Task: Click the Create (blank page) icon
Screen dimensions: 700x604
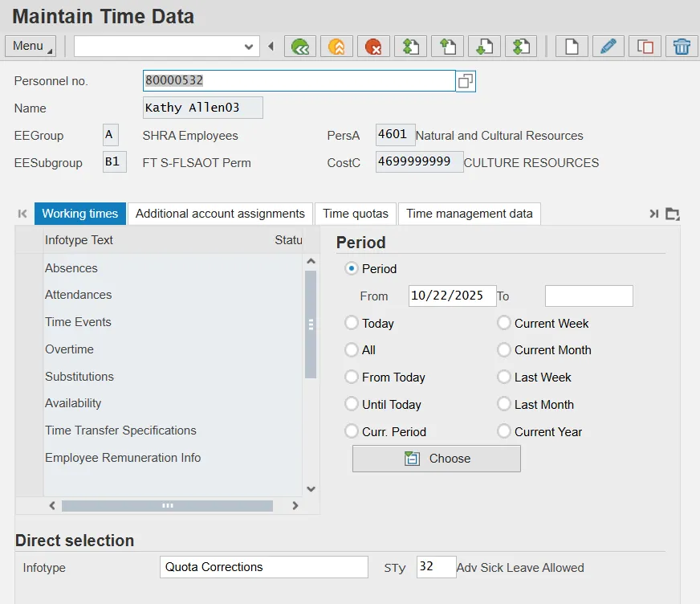Action: click(x=572, y=47)
